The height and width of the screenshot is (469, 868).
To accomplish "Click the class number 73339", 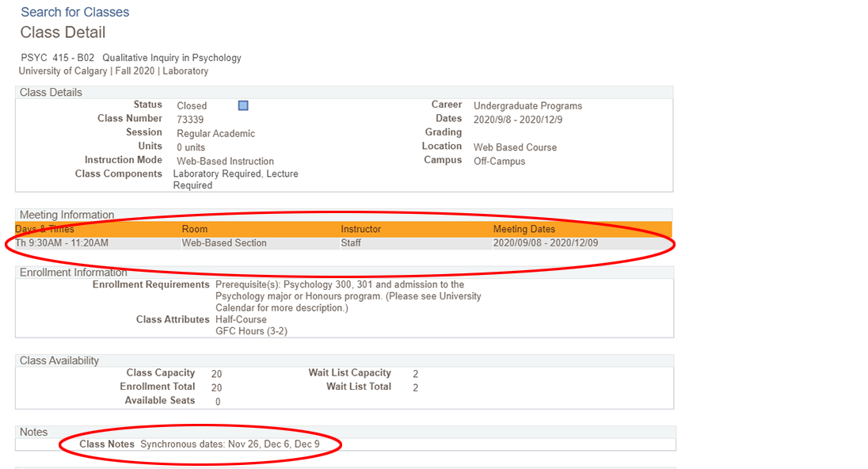I will tap(190, 119).
